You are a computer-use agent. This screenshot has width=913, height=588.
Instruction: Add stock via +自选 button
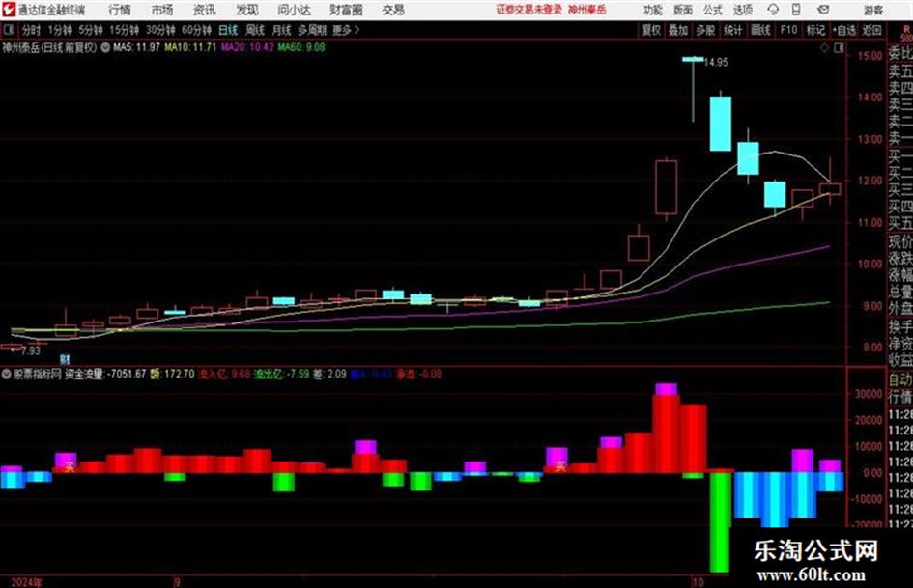click(x=844, y=30)
